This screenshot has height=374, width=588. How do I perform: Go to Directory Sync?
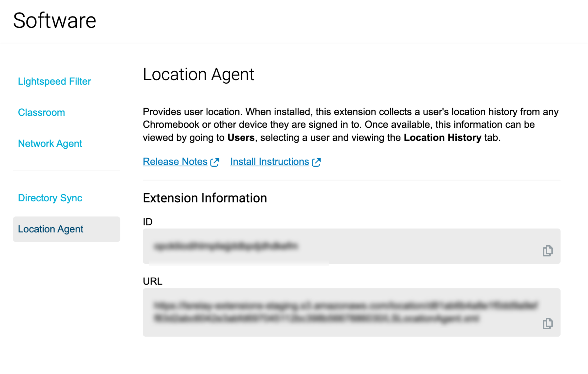click(x=50, y=198)
